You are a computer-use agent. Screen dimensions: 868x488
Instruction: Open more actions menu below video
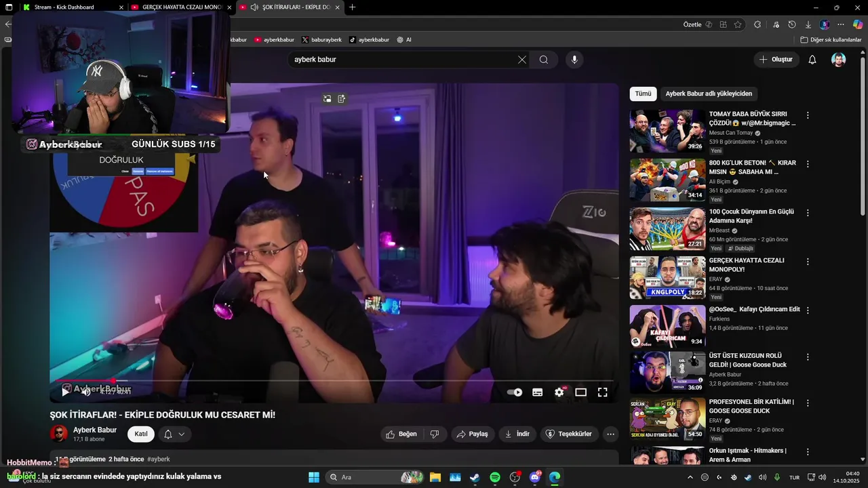pos(610,434)
